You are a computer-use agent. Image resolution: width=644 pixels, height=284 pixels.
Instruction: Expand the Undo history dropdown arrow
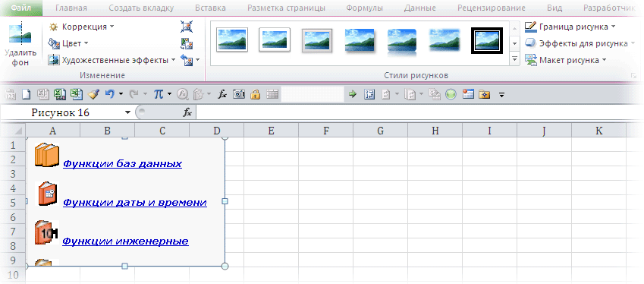[121, 94]
